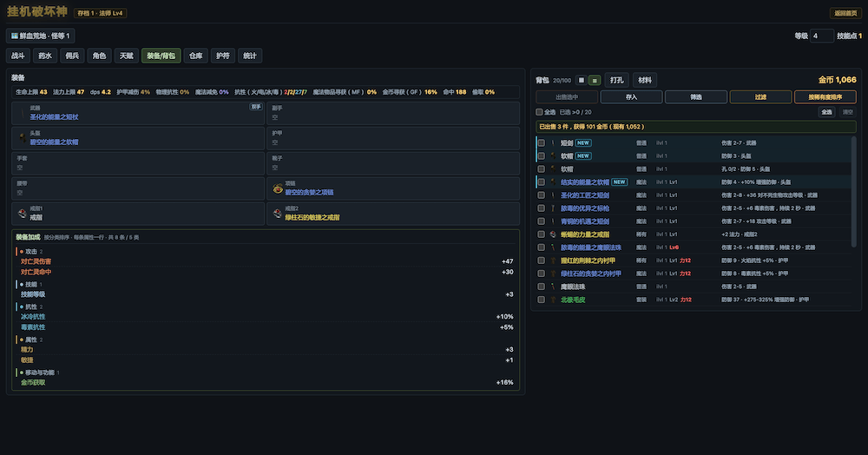Screen dimensions: 868x455
Task: Click the backpack list scrollbar
Action: click(x=853, y=192)
